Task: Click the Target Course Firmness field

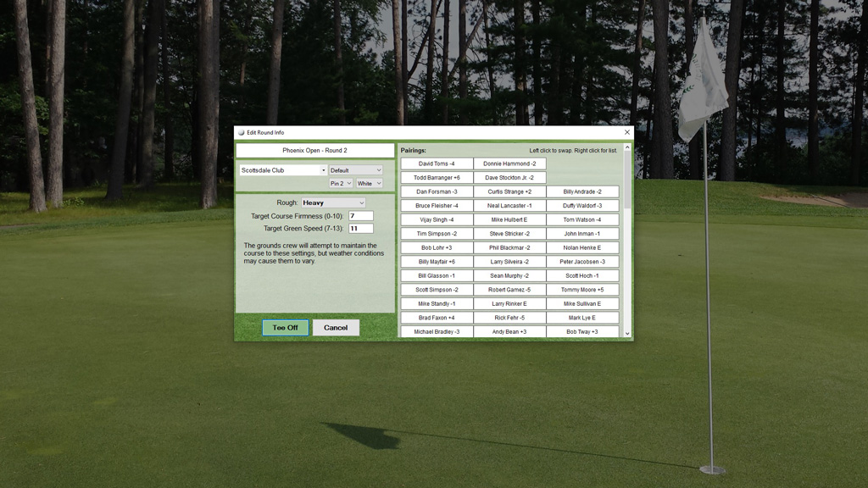Action: pos(360,216)
